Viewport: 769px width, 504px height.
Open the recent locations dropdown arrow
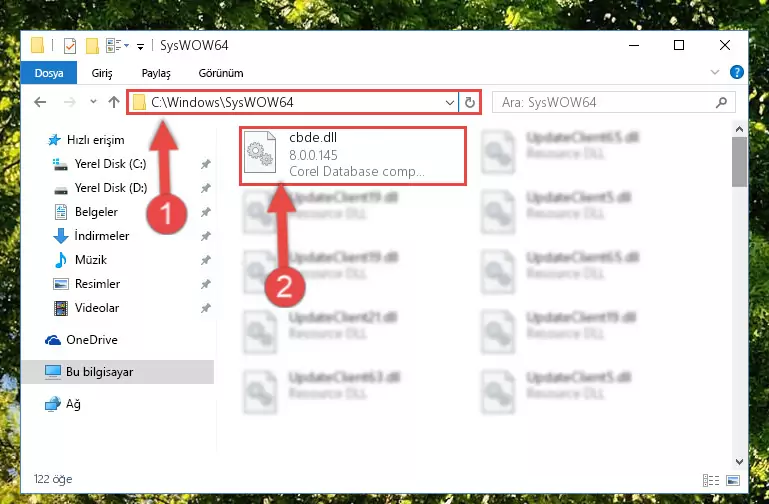click(93, 102)
